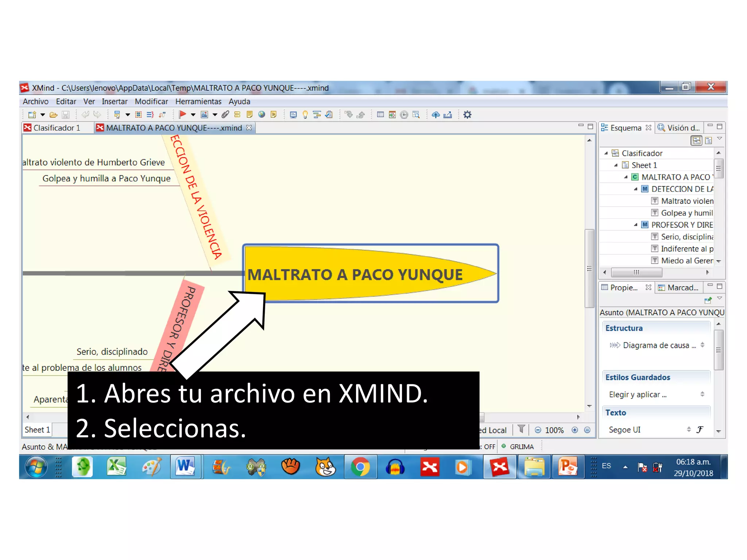Click the Drill up toolbar icon
Image resolution: width=747 pixels, height=560 pixels.
click(361, 115)
